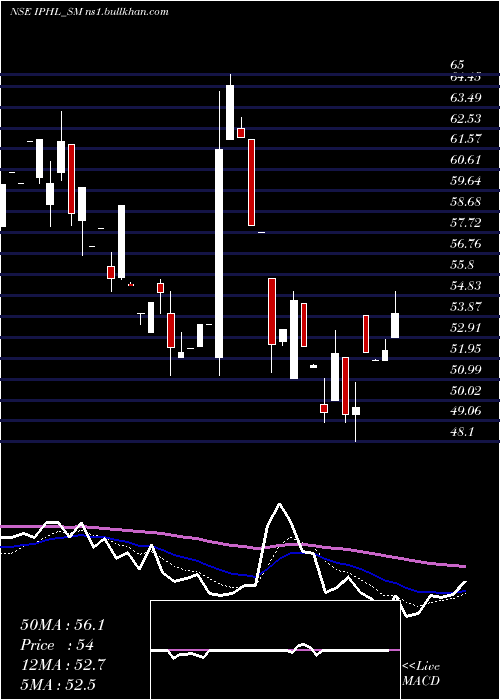Select the 61.57 price level label
500x700 pixels.
coord(466,139)
